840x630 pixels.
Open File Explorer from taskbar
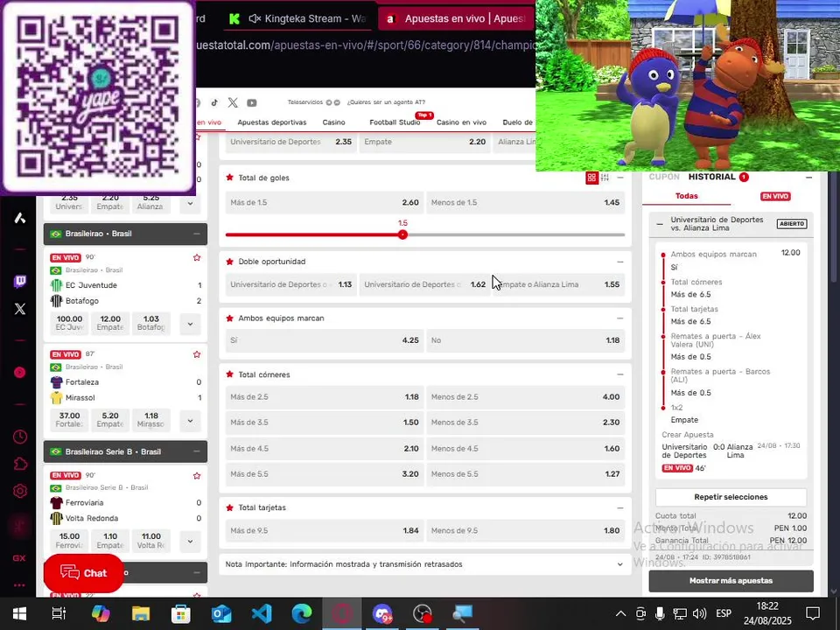click(x=141, y=613)
